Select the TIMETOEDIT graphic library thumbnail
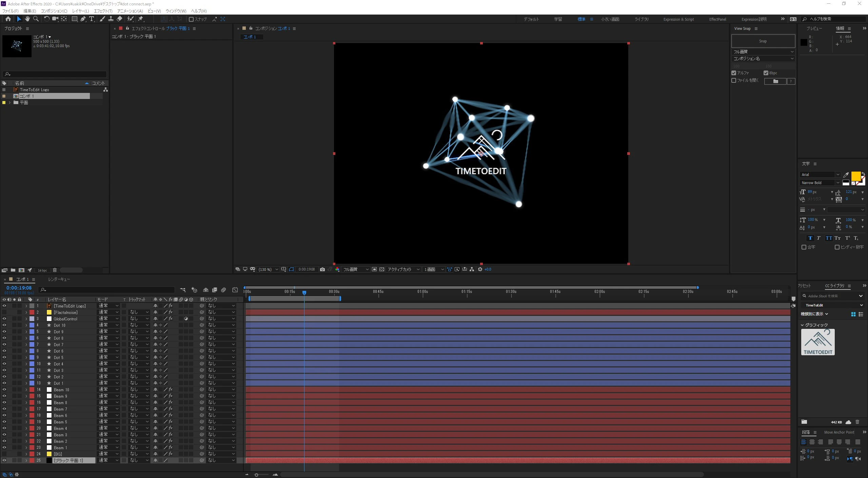The width and height of the screenshot is (868, 478). [817, 342]
